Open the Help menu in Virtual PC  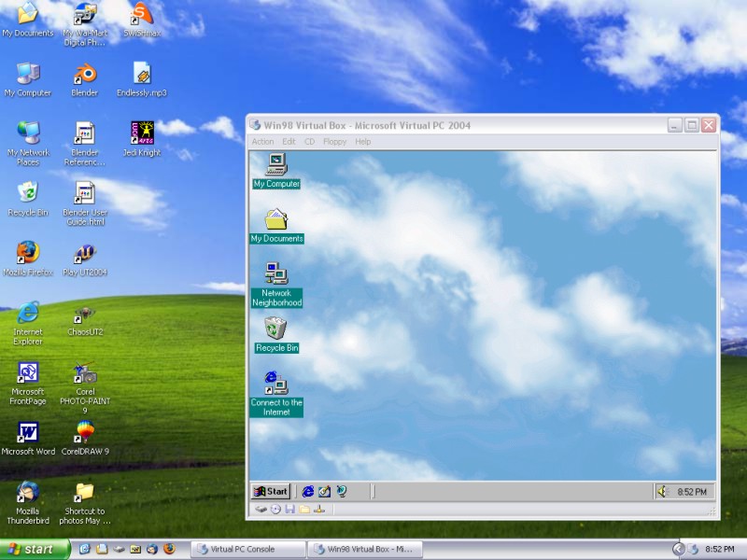[362, 142]
